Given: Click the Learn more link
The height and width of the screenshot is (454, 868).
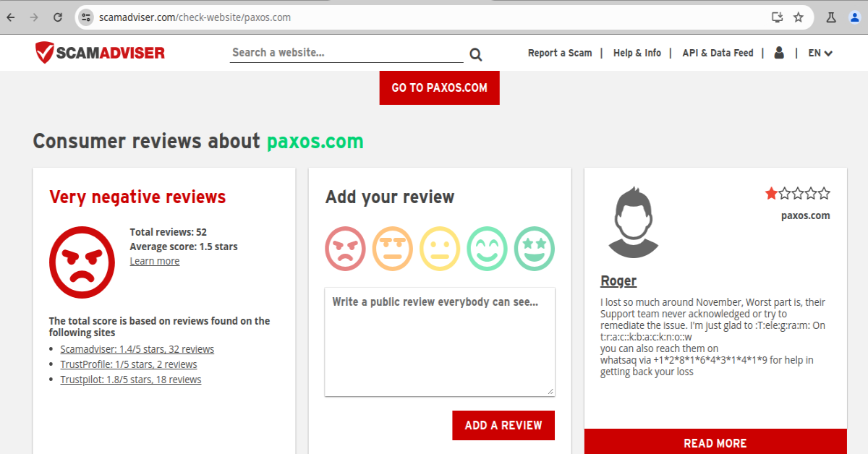Looking at the screenshot, I should (155, 261).
